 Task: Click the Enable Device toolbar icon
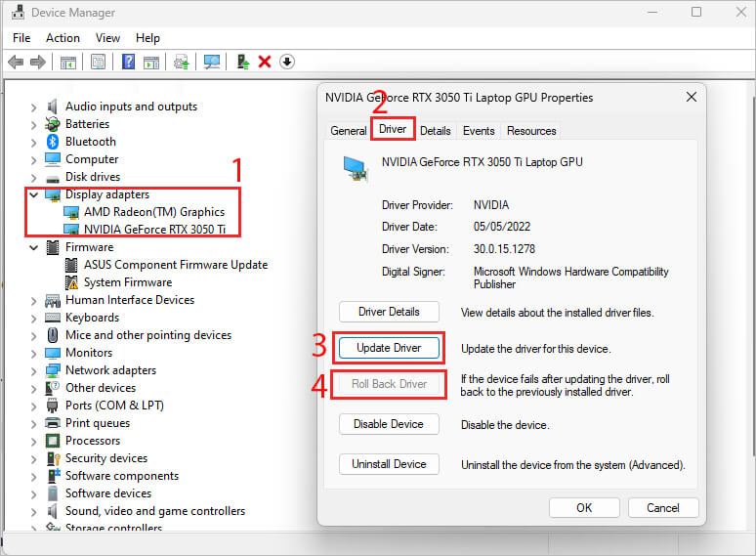click(242, 62)
